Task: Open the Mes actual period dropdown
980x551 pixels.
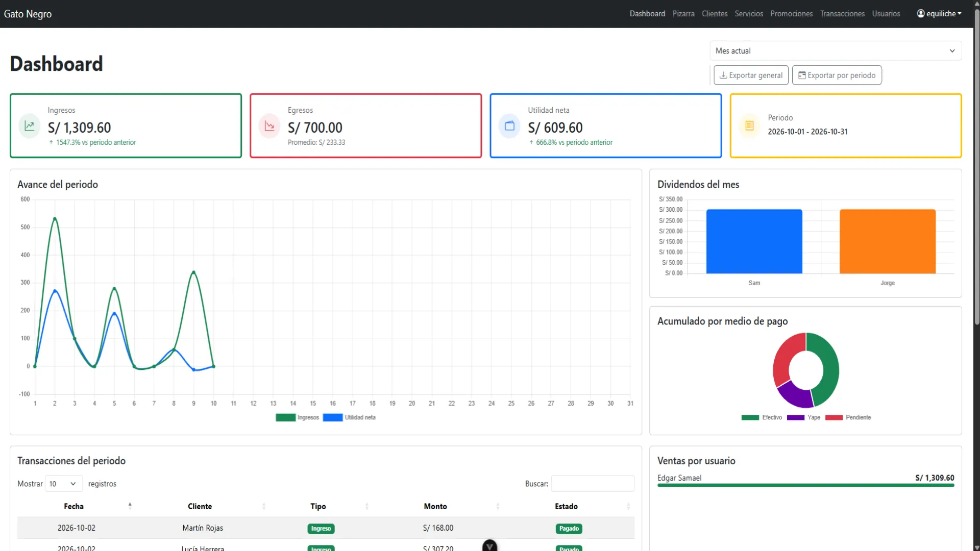Action: pos(836,51)
